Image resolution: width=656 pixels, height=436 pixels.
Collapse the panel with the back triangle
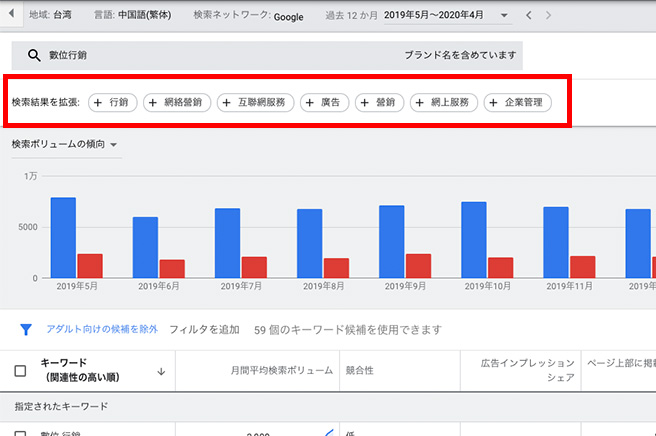pos(11,14)
